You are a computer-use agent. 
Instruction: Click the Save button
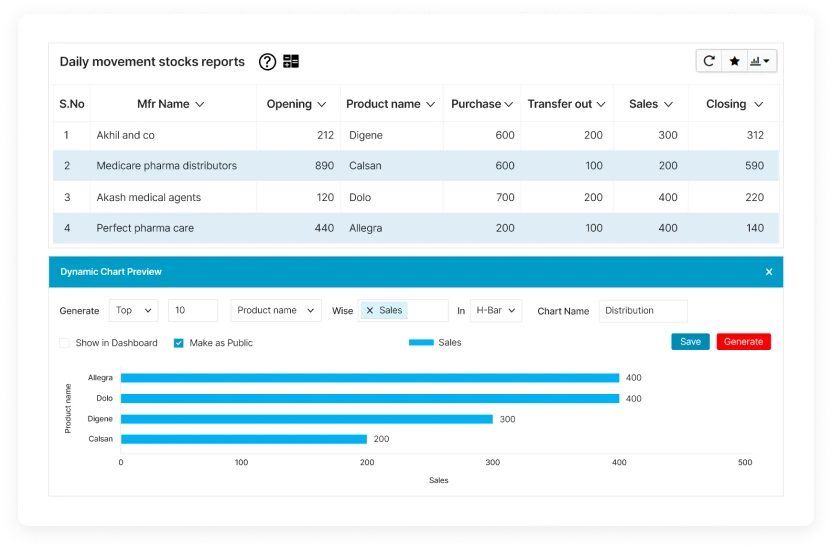(x=690, y=342)
